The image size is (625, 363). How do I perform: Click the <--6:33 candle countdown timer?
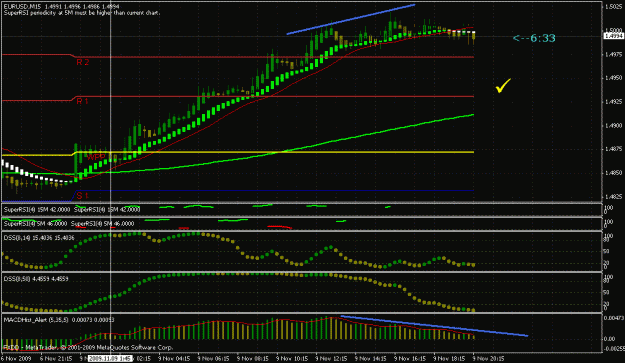pyautogui.click(x=534, y=38)
